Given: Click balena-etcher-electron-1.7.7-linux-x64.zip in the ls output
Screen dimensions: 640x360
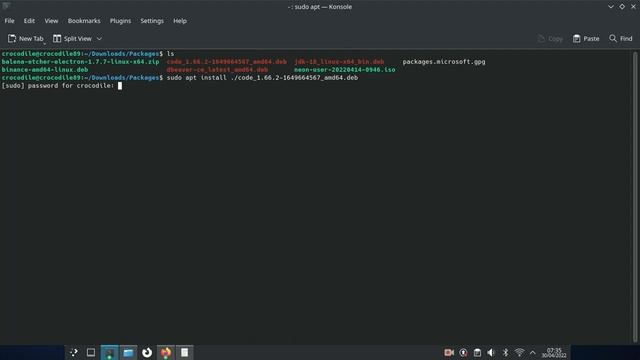Looking at the screenshot, I should click(x=80, y=62).
